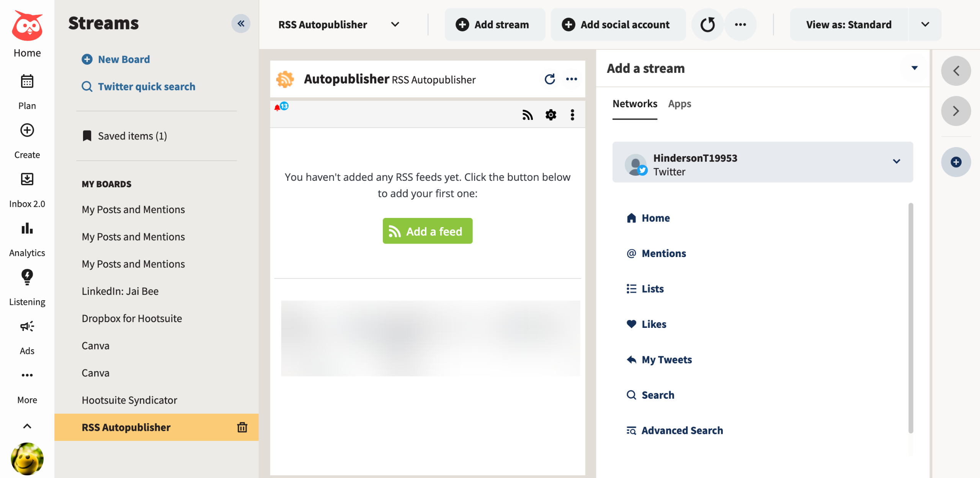980x478 pixels.
Task: Delete RSS Autopublisher board with trash icon
Action: (242, 427)
